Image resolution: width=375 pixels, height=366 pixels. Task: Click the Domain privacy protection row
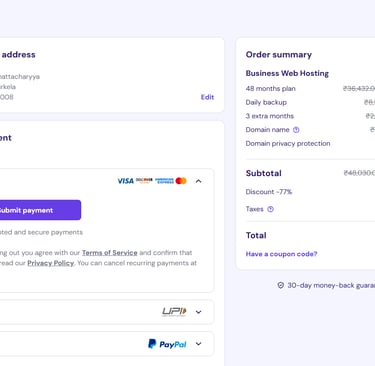pos(310,143)
